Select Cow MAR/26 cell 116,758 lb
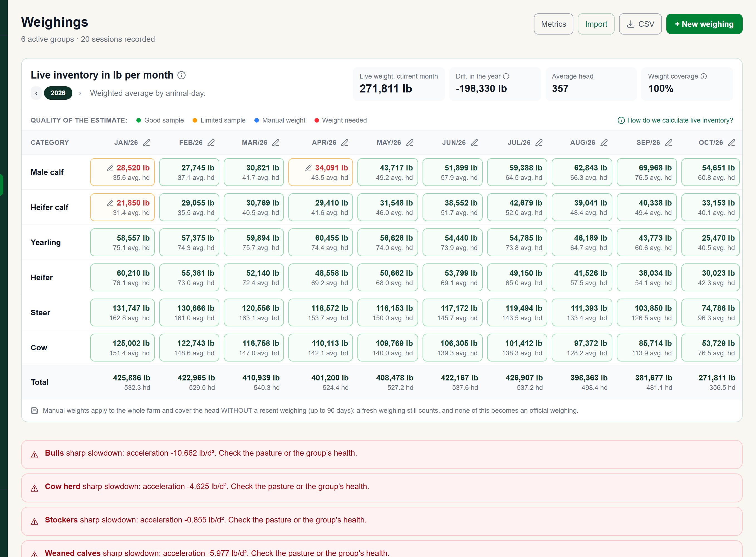Image resolution: width=756 pixels, height=557 pixels. point(254,347)
